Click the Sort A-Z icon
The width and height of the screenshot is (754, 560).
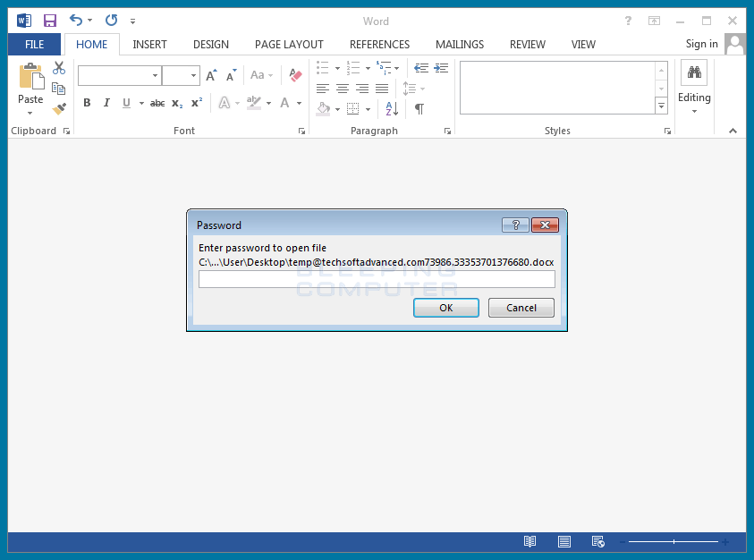(x=392, y=109)
